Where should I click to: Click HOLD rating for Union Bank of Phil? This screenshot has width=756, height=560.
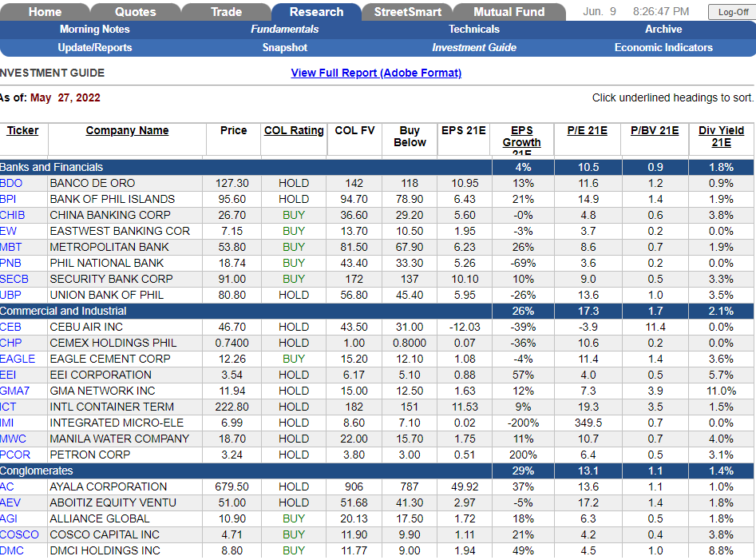tap(294, 295)
